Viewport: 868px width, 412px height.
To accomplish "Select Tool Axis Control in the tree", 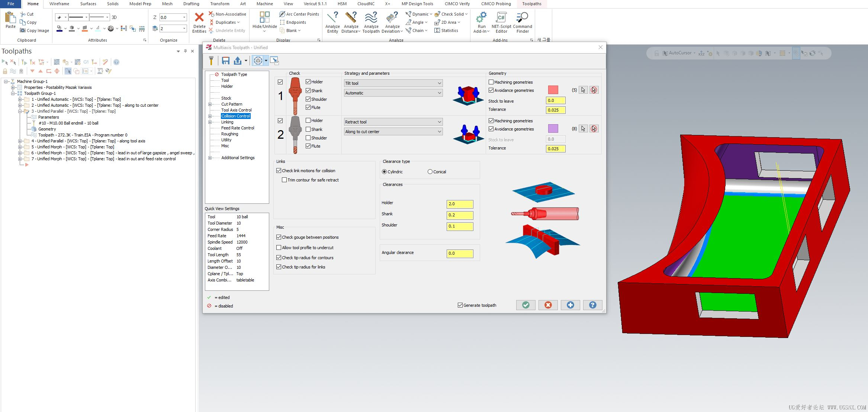I will coord(236,110).
